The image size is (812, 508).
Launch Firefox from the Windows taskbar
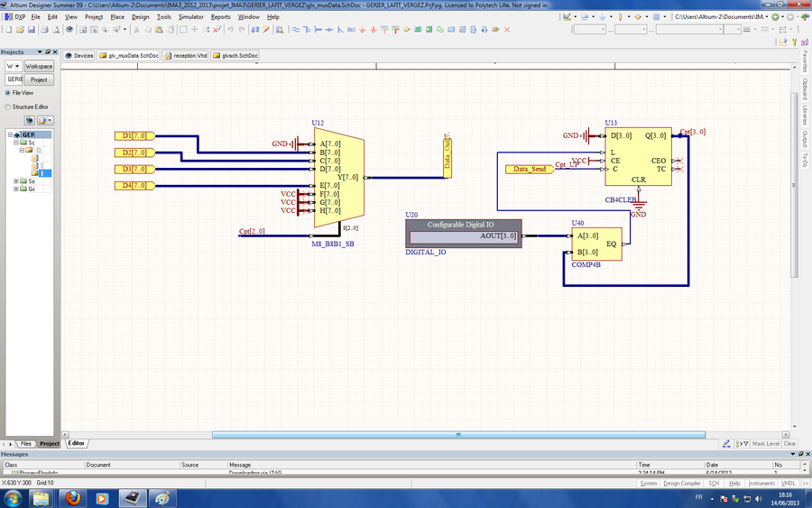[73, 498]
